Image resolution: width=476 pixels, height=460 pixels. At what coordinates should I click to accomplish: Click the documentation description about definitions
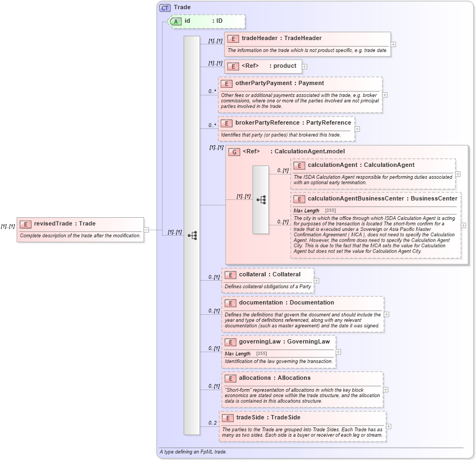click(x=303, y=320)
